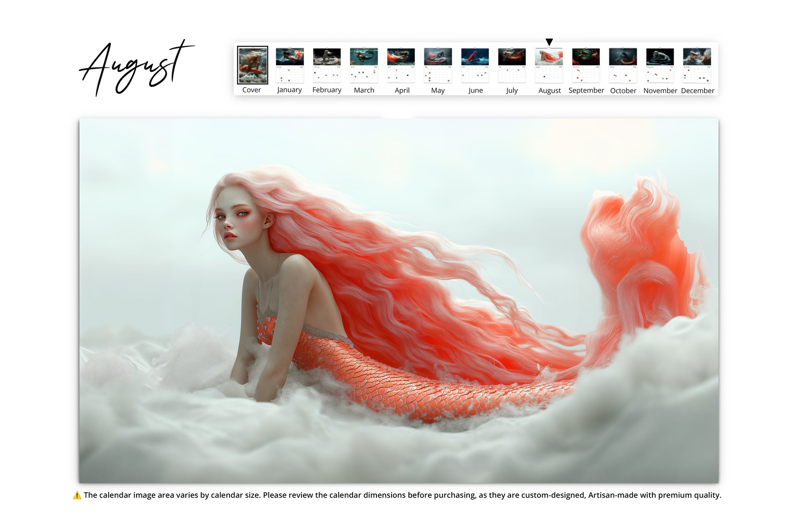Open the May calendar thumbnail

(x=438, y=65)
